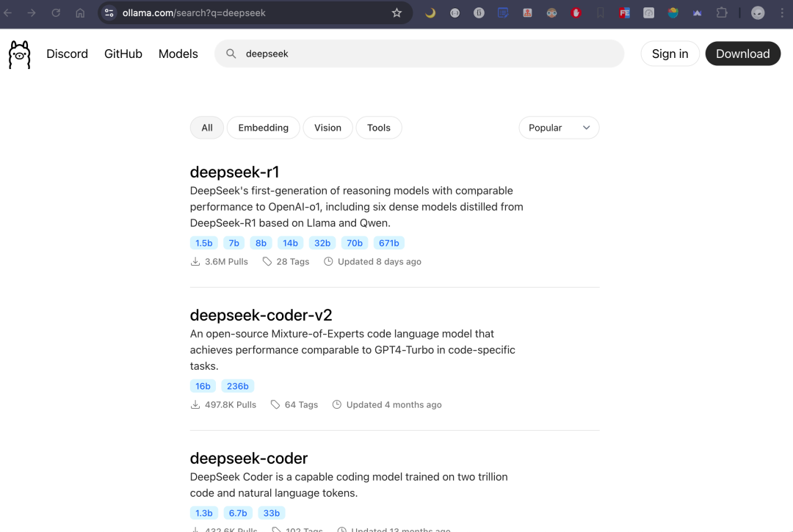Select the 33b tag of deepseek-coder
The image size is (793, 532).
pos(272,513)
